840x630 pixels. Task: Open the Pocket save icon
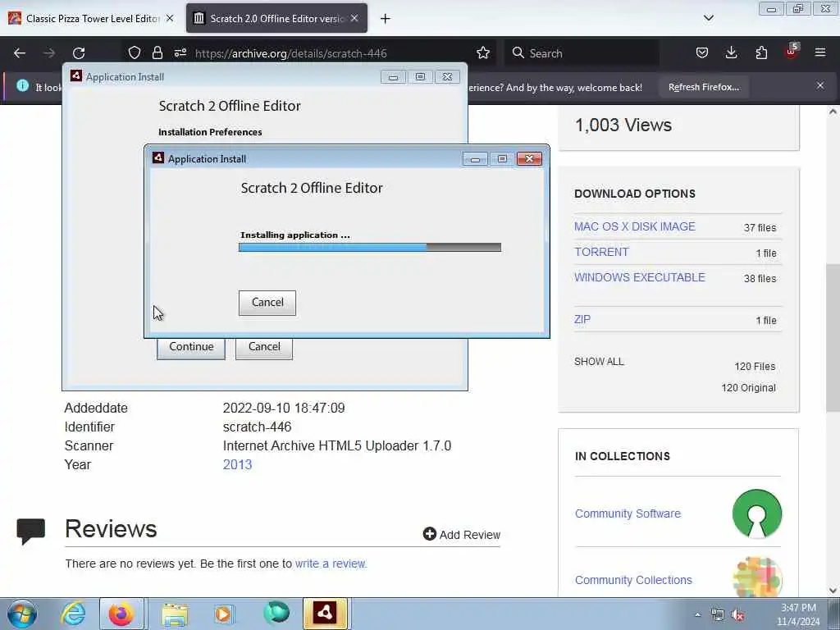[702, 52]
